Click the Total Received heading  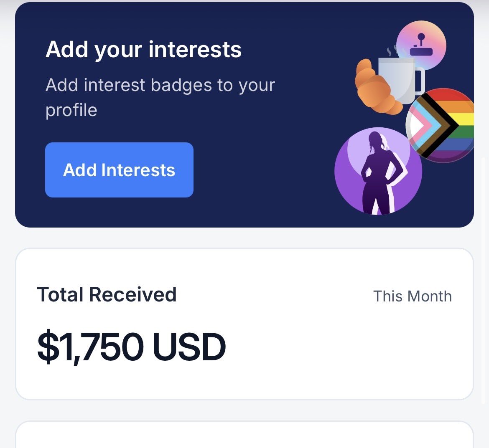click(x=107, y=294)
